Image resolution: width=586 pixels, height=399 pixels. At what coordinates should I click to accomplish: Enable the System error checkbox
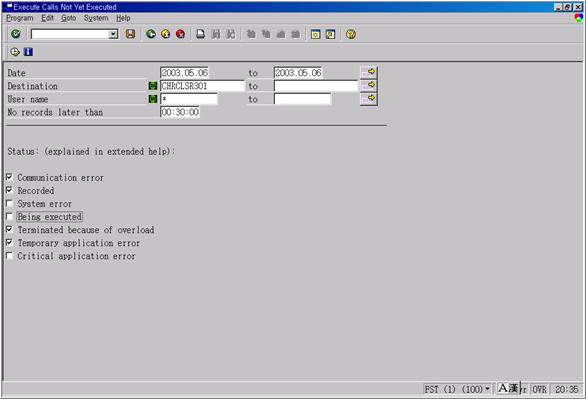click(x=9, y=203)
